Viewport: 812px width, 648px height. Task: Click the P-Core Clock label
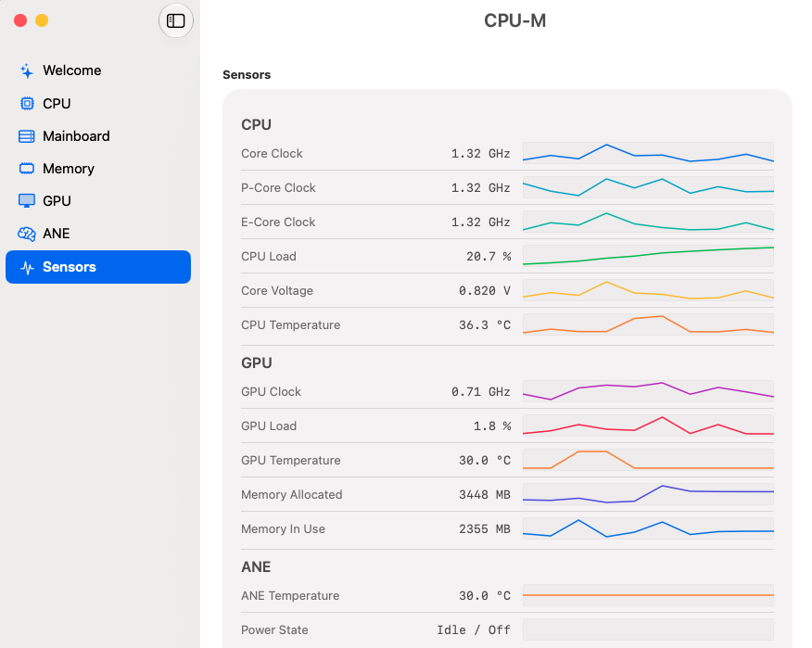tap(278, 187)
